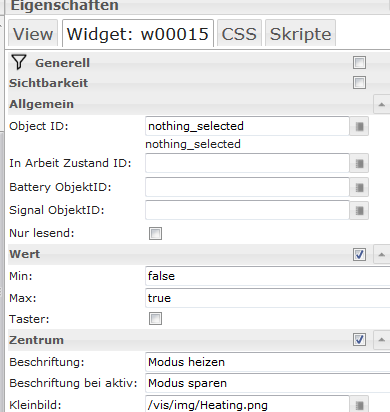Click the Beschriftung bei aktiv text field
This screenshot has width=390, height=412.
(x=267, y=383)
